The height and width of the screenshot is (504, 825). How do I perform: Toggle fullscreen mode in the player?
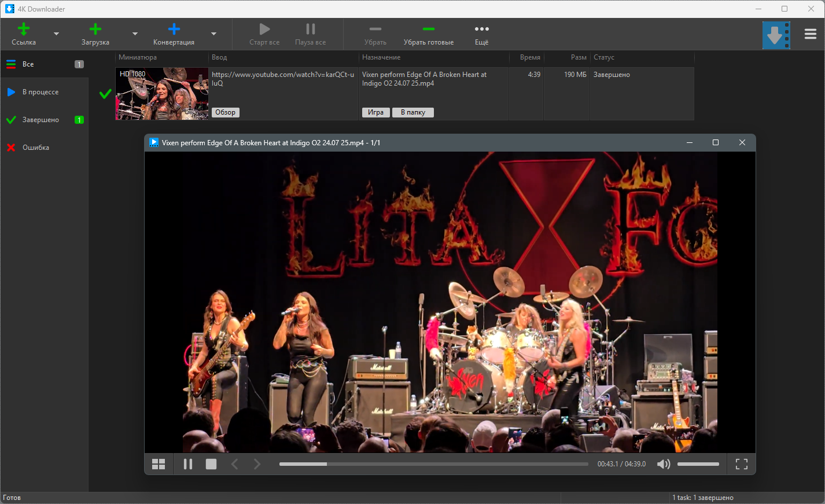[741, 464]
